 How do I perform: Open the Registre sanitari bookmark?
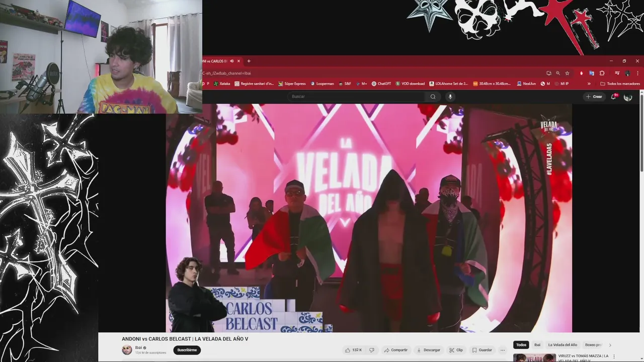pos(254,83)
